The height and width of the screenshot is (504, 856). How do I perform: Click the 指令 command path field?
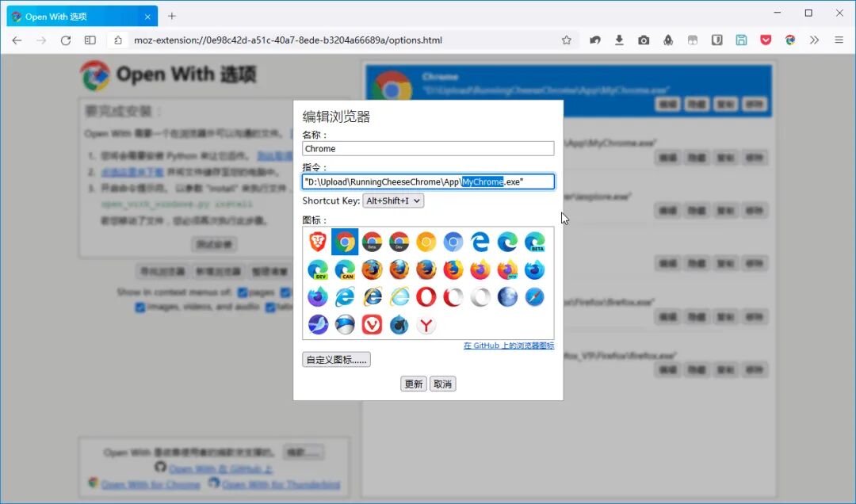[x=428, y=181]
